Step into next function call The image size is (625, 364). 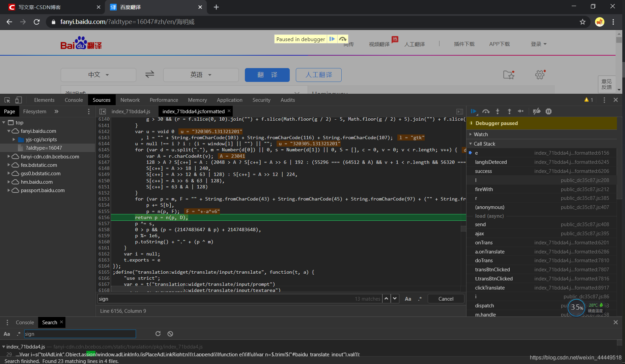(x=498, y=111)
